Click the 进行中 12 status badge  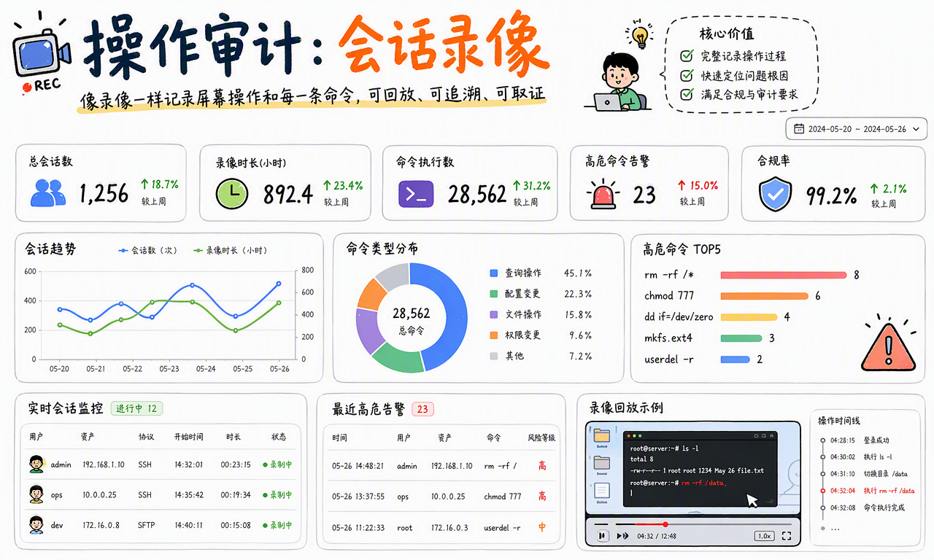click(x=136, y=408)
